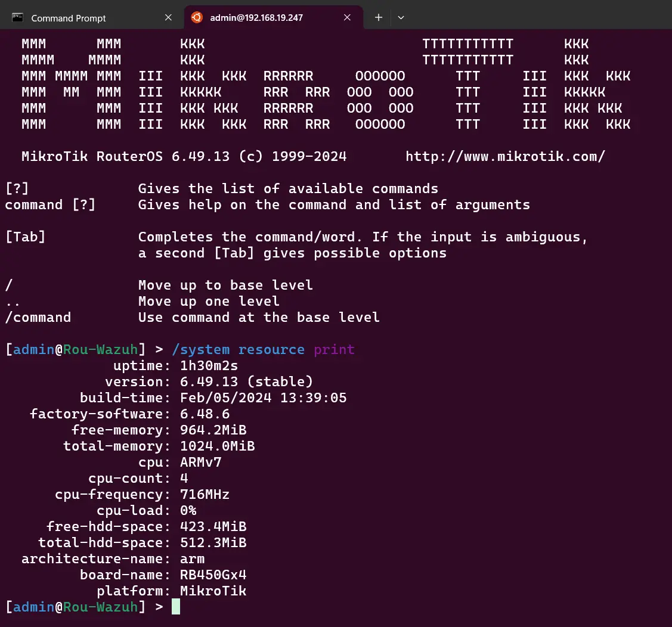Click the [Tab] help entry
Viewport: 672px width, 627px height.
(x=25, y=237)
